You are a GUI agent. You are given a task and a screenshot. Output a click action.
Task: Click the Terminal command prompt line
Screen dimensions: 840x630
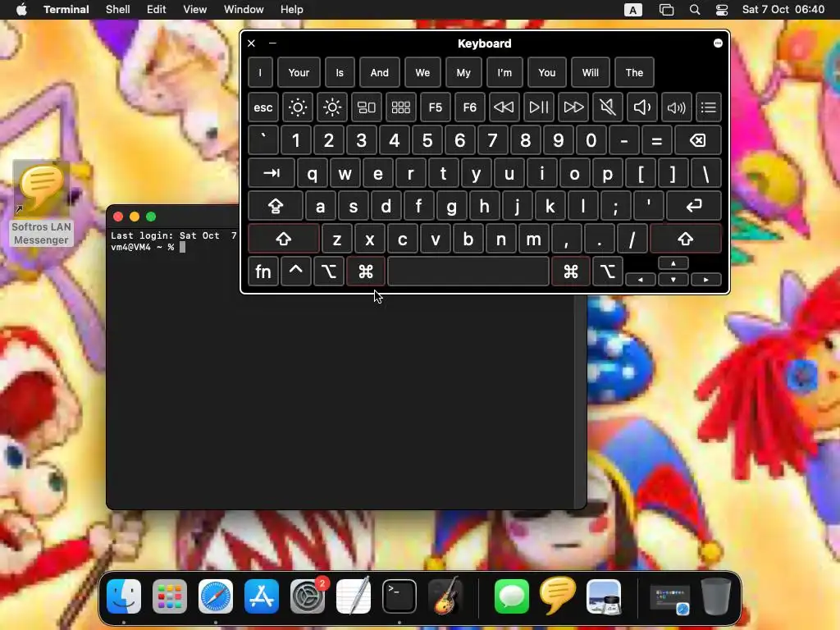click(148, 248)
